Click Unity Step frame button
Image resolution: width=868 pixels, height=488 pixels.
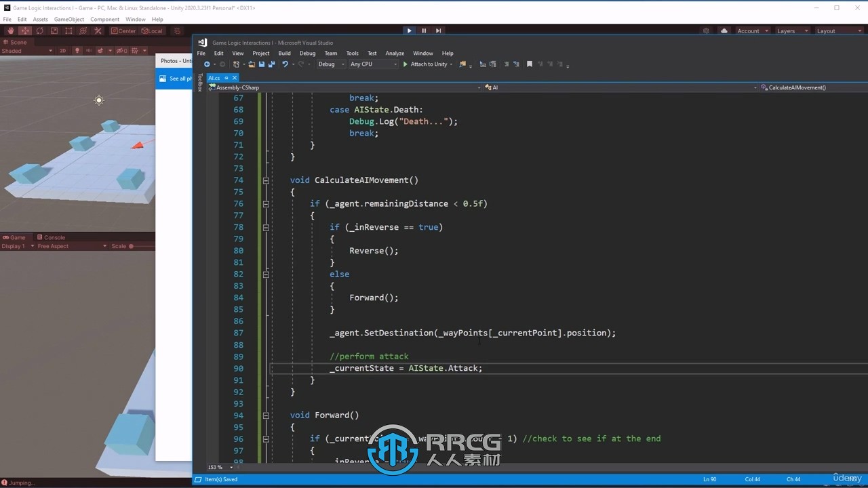click(438, 30)
